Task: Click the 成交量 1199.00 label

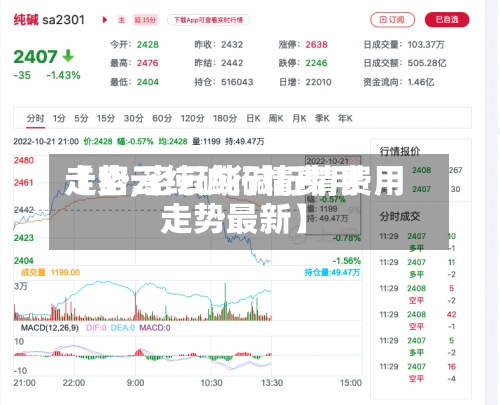Action: pos(50,273)
